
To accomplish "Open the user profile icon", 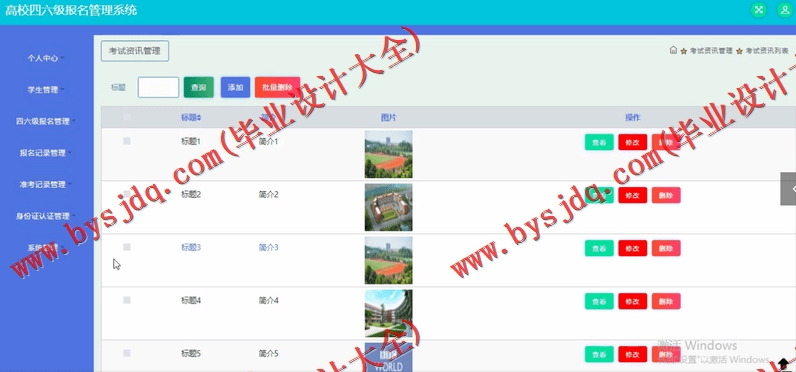I will [x=785, y=10].
